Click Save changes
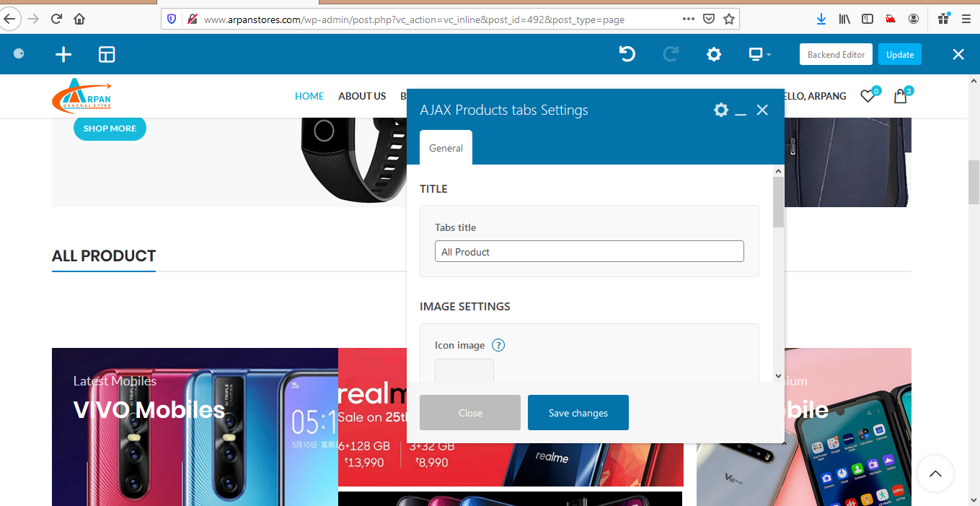Image resolution: width=980 pixels, height=506 pixels. pyautogui.click(x=578, y=412)
